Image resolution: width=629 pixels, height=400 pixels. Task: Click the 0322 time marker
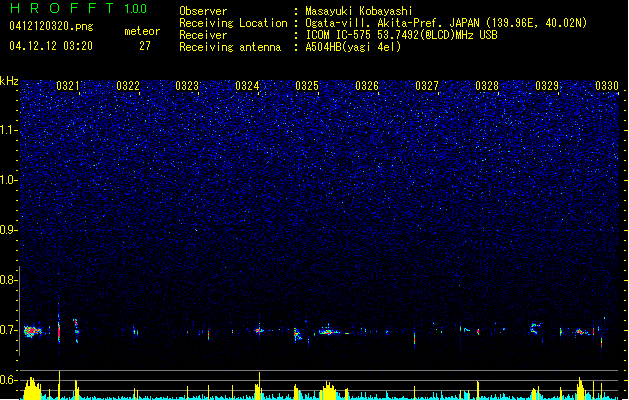(128, 85)
